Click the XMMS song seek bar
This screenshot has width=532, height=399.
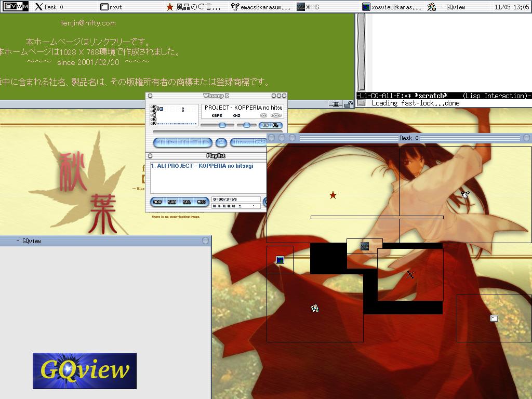[218, 131]
